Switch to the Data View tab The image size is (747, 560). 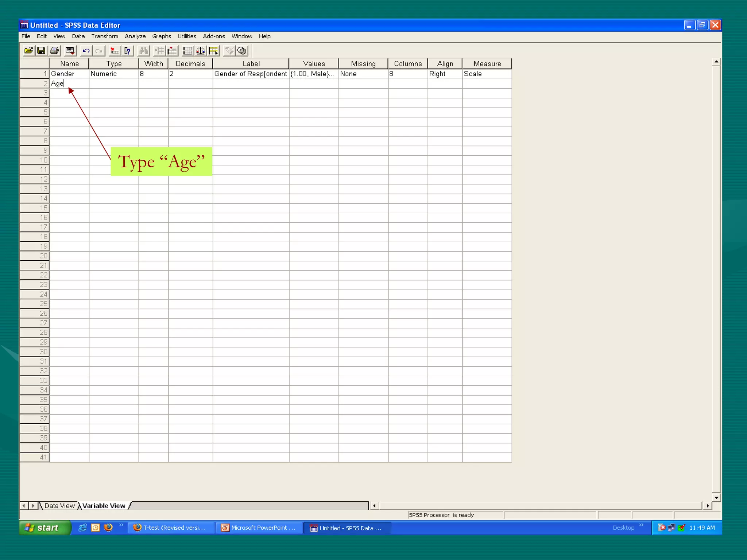click(59, 506)
